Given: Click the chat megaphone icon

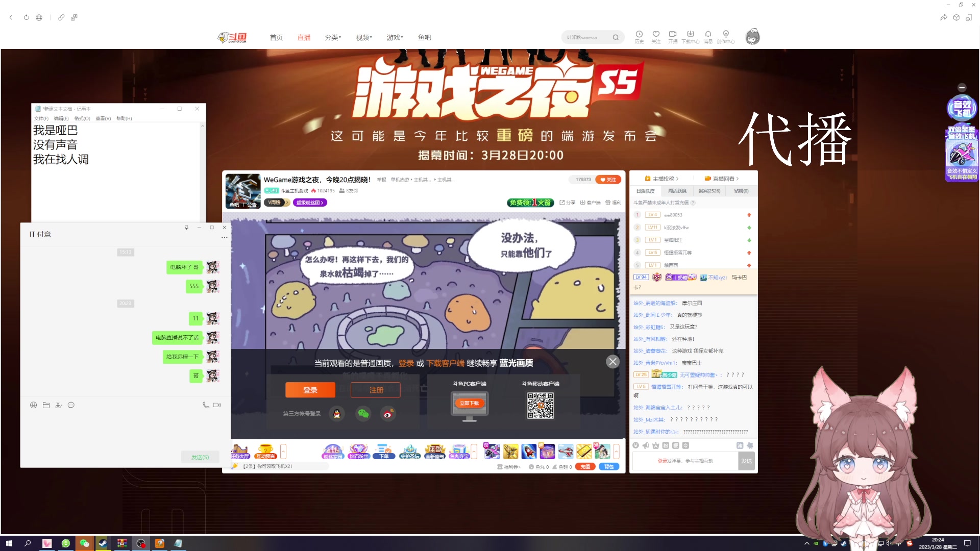Looking at the screenshot, I should click(646, 445).
